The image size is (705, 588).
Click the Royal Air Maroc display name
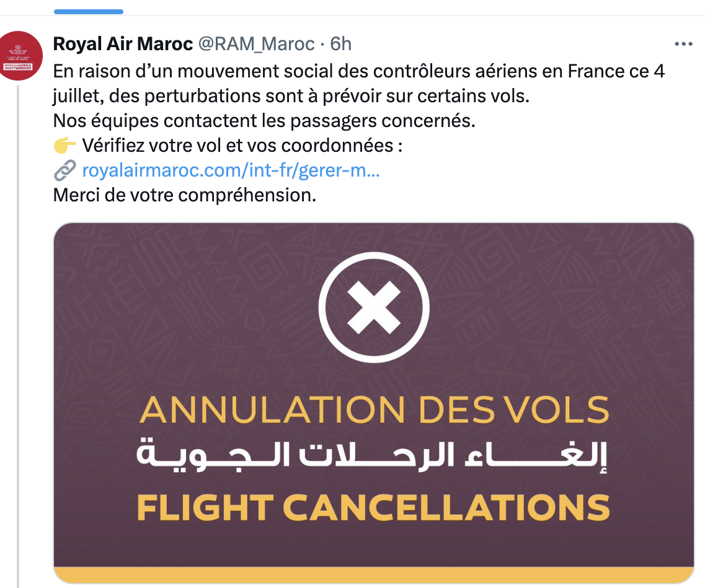point(123,44)
